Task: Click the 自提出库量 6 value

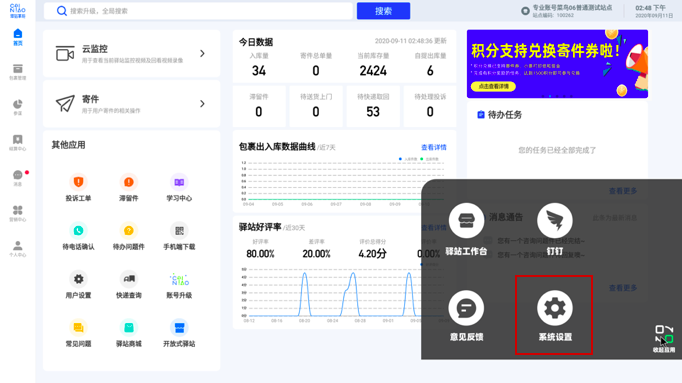Action: point(430,71)
